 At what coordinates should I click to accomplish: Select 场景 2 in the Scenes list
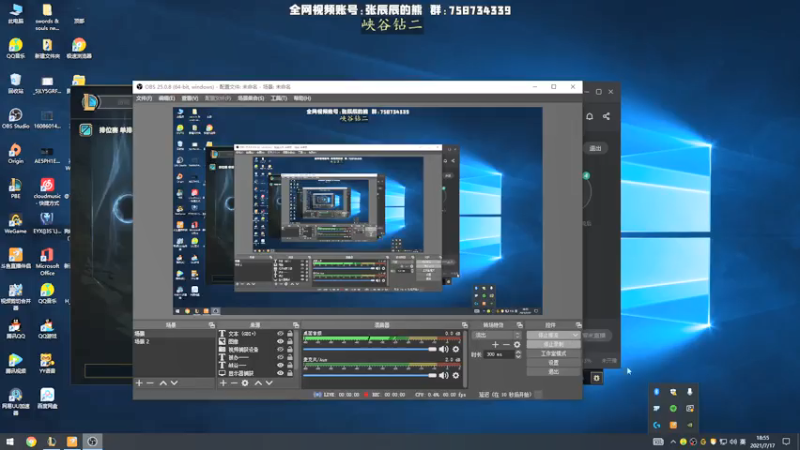pyautogui.click(x=173, y=341)
